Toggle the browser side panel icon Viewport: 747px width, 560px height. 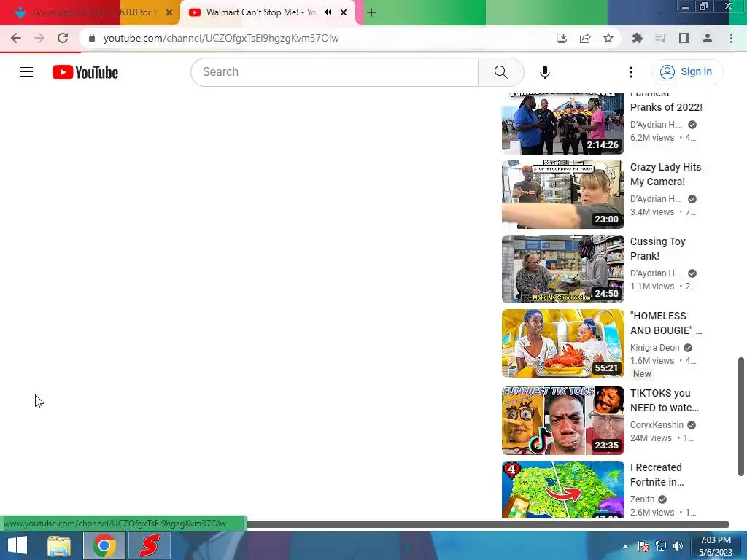point(684,38)
